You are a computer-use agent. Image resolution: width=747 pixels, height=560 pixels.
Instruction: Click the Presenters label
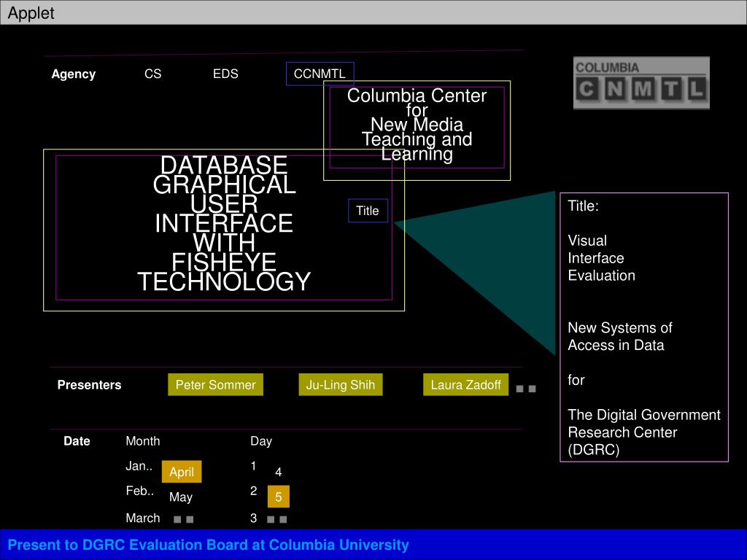pos(90,385)
